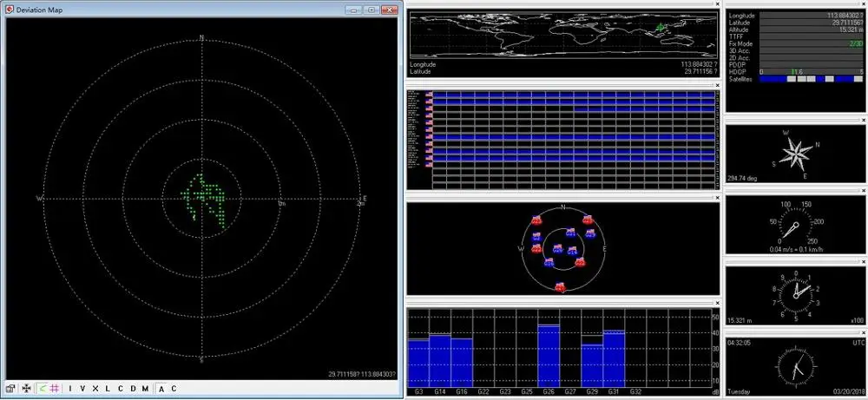868x400 pixels.
Task: Close the satellite signal chart panel
Action: coord(718,303)
